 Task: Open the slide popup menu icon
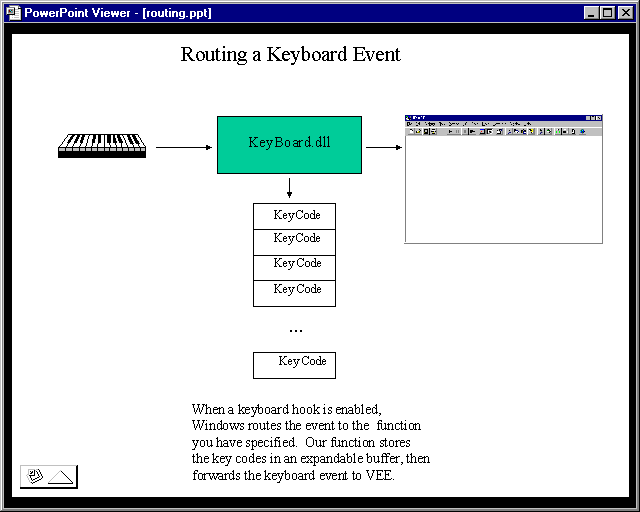[35, 476]
